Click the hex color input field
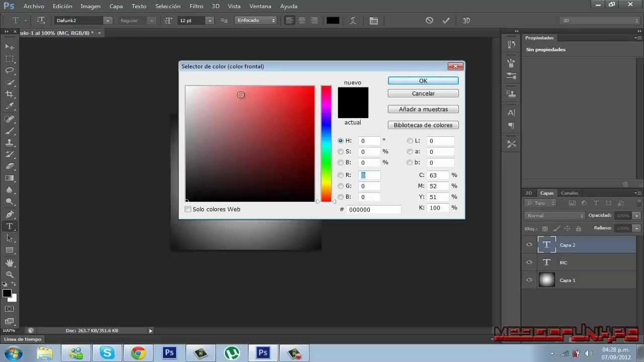The height and width of the screenshot is (362, 644). pos(374,210)
